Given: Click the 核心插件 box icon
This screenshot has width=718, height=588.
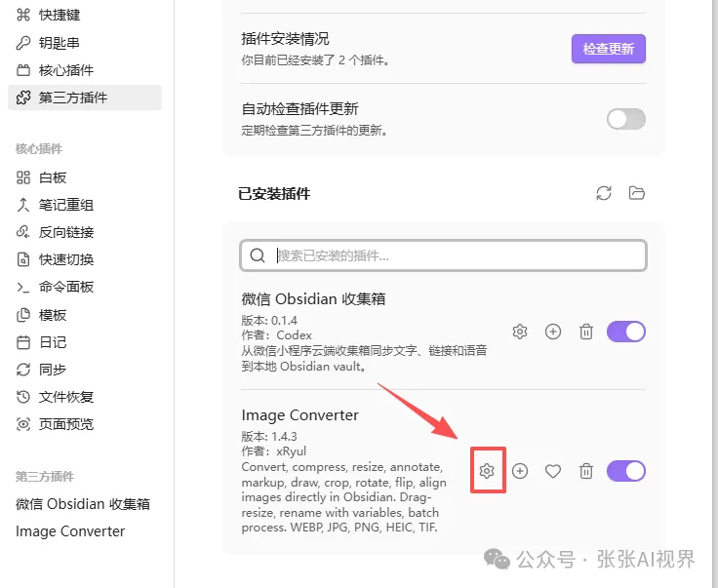Looking at the screenshot, I should (23, 70).
